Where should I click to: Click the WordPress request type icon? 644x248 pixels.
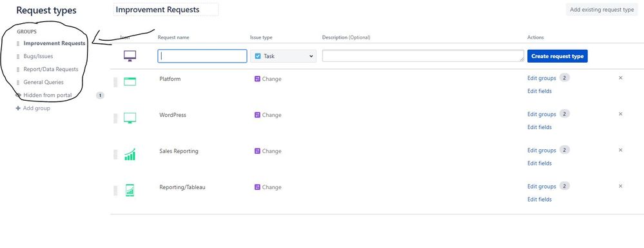point(130,118)
